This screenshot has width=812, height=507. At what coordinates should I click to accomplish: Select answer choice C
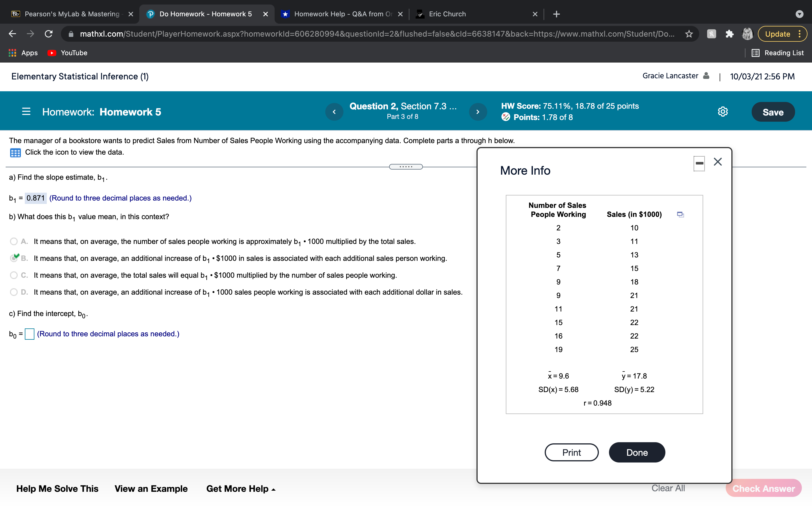point(14,275)
